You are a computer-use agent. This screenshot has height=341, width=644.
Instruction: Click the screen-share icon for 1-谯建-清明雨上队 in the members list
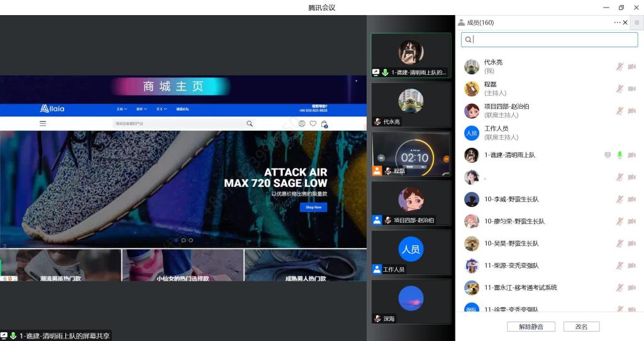(608, 155)
